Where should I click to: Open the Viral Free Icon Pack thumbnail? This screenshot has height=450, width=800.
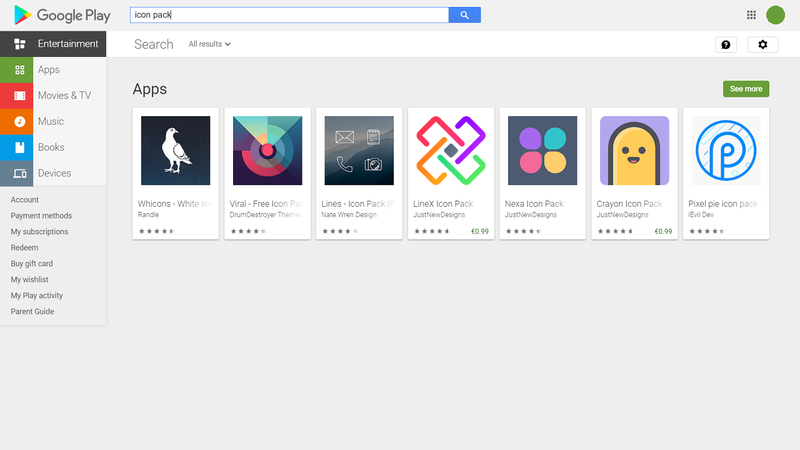point(267,151)
